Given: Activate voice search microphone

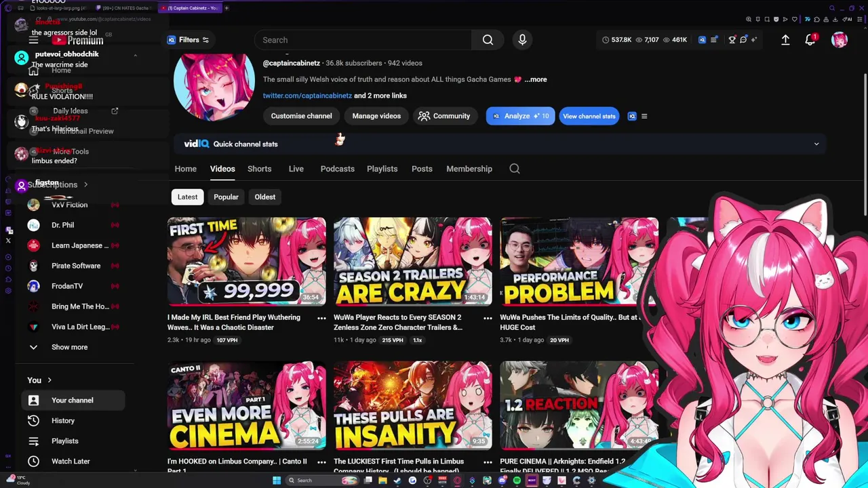Looking at the screenshot, I should tap(522, 40).
